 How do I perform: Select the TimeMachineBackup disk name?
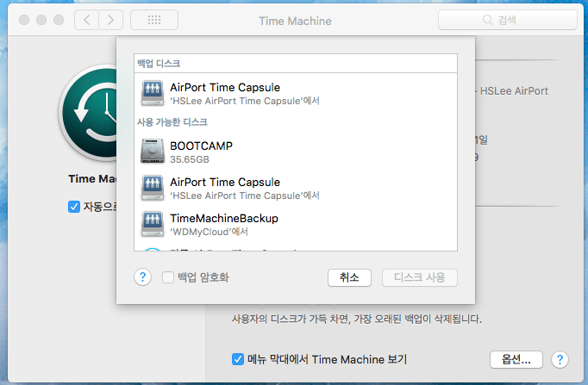click(224, 219)
